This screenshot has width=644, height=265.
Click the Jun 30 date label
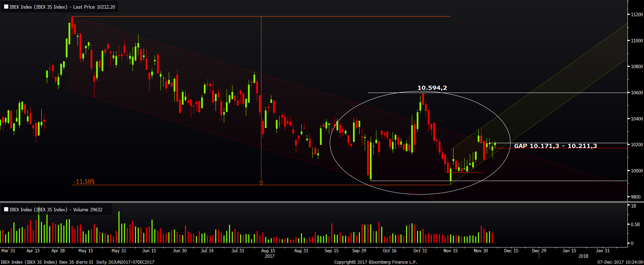pos(180,251)
